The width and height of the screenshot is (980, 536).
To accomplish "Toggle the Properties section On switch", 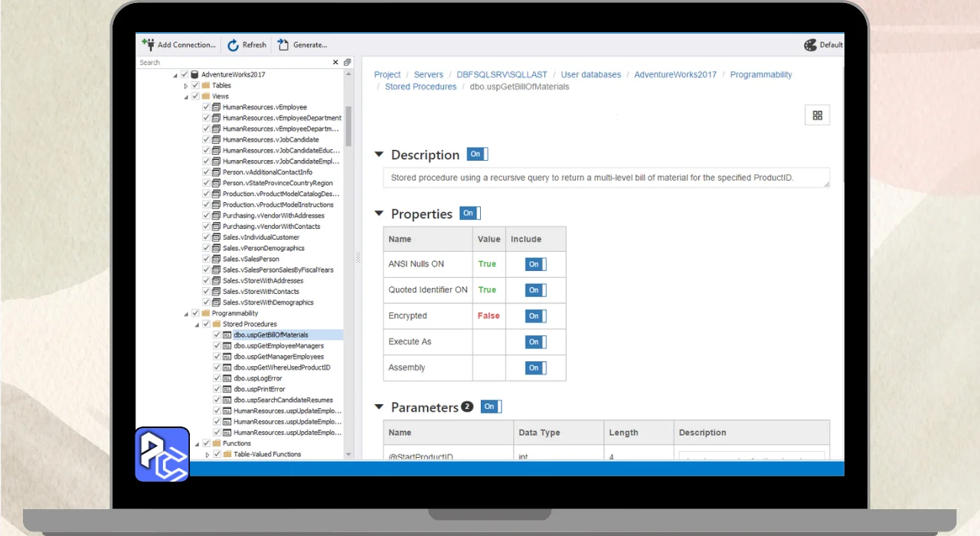I will 470,213.
